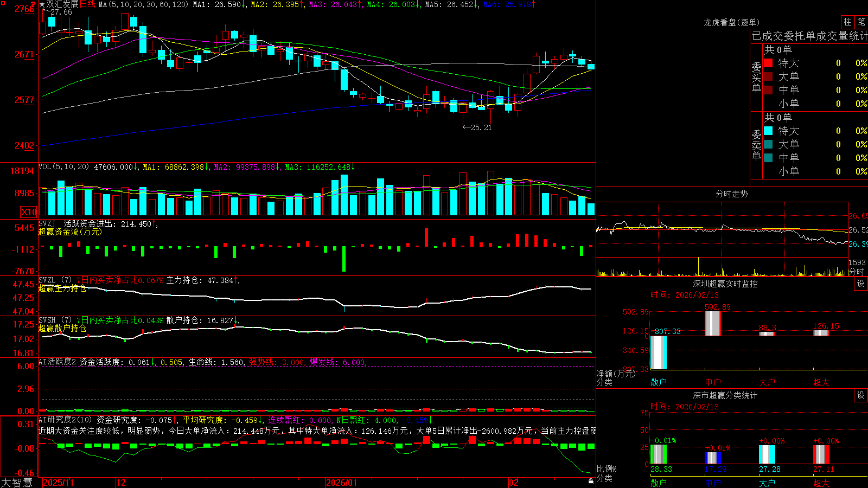Click the 散户 ratio bar labeled 28.33
Image resolution: width=868 pixels, height=488 pixels.
tap(659, 454)
